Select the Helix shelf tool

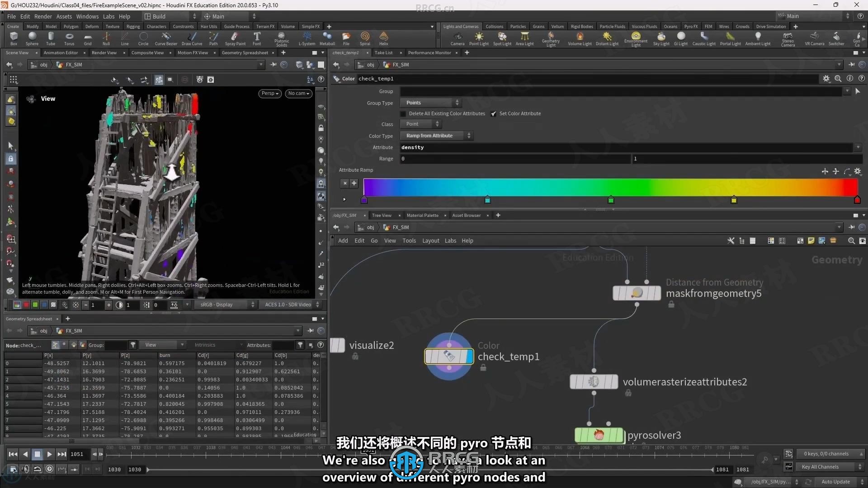pyautogui.click(x=384, y=39)
